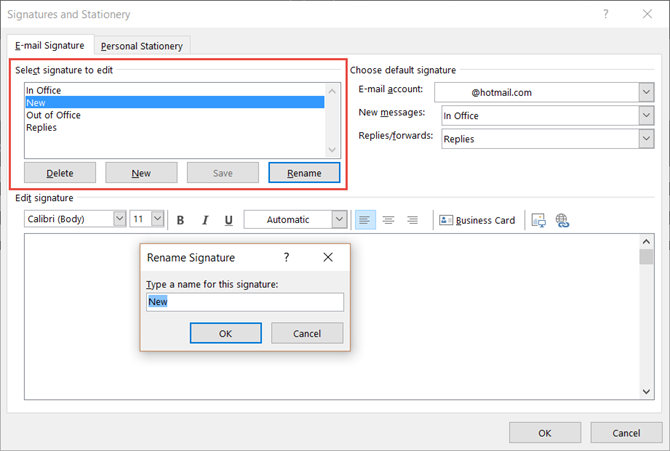Center signature text
The height and width of the screenshot is (451, 670).
click(388, 220)
